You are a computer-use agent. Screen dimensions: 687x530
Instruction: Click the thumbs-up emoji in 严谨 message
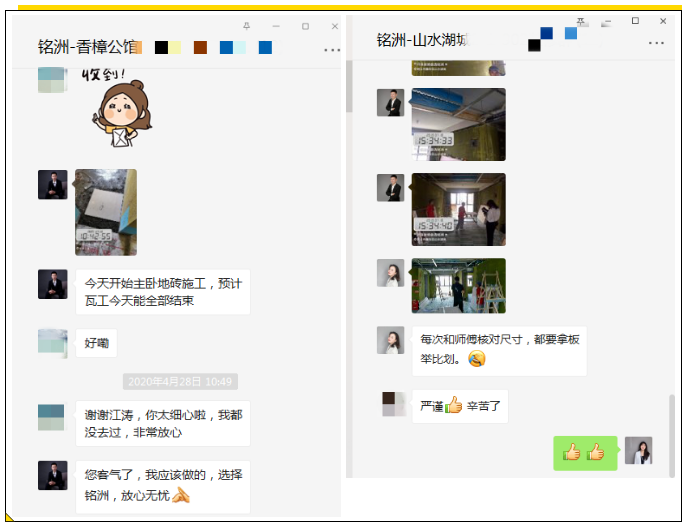453,406
